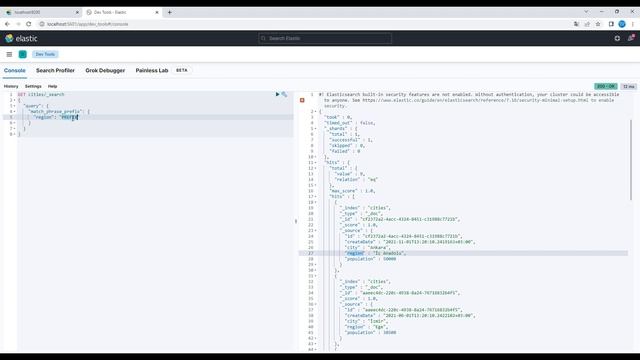Open the hamburger navigation menu

9,54
